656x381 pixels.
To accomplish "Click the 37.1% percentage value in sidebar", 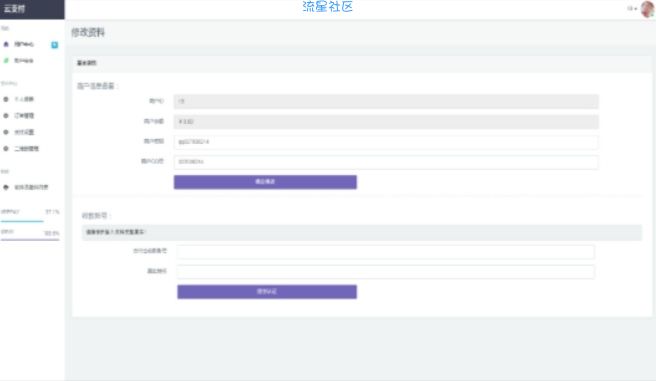I will tap(52, 212).
